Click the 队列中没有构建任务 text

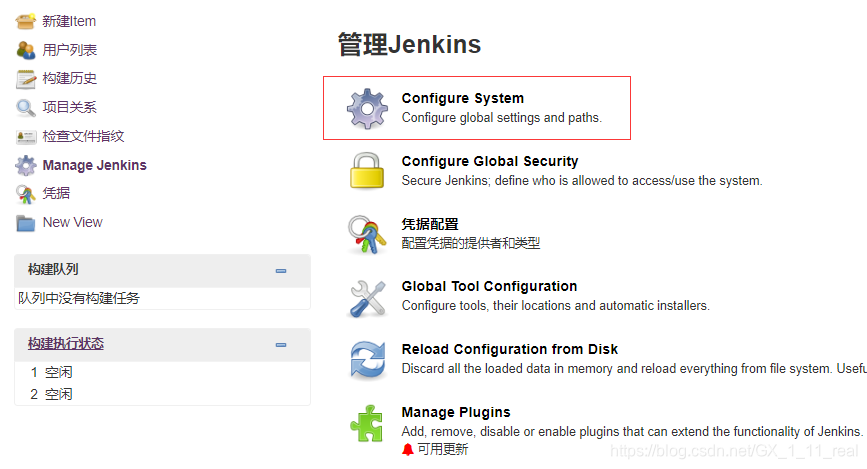[79, 298]
